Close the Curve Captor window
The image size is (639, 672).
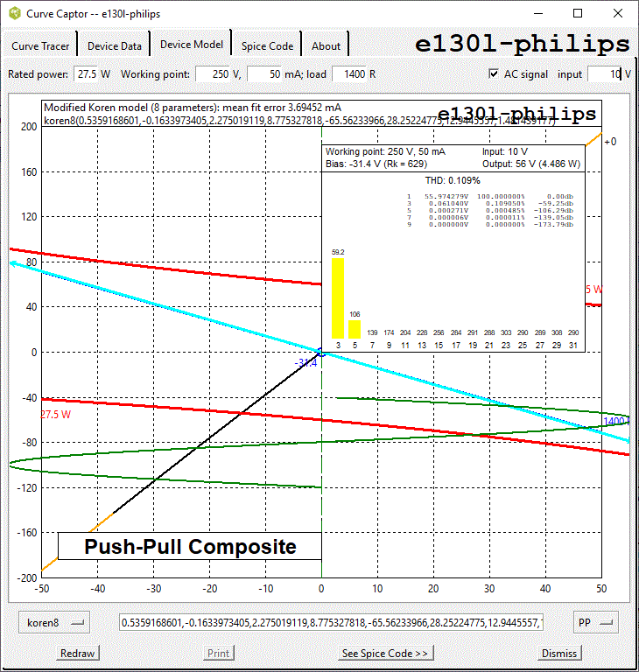(618, 13)
